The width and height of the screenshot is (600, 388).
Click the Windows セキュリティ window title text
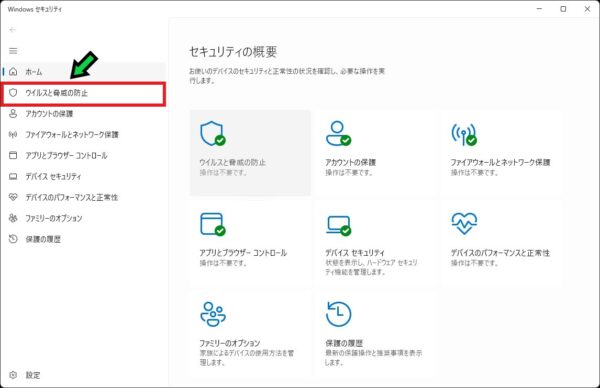[x=34, y=9]
